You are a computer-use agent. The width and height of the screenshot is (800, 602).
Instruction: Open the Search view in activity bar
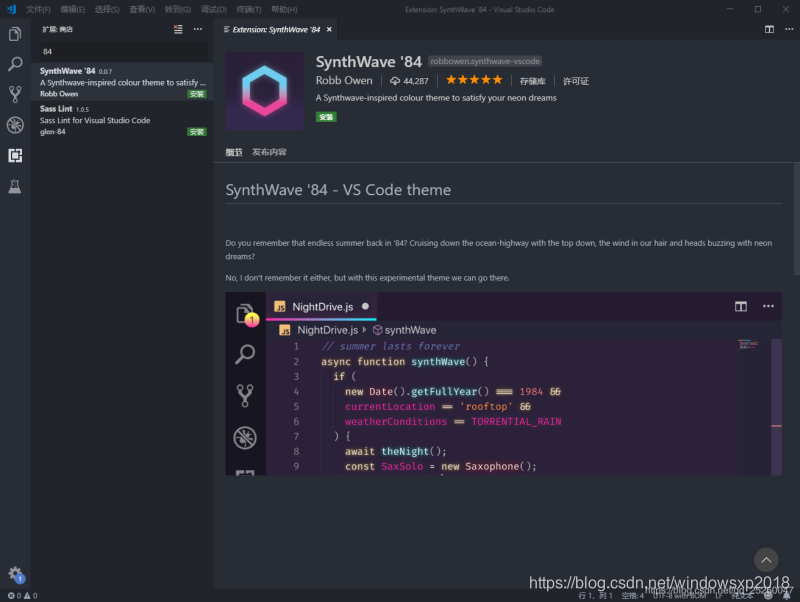click(x=15, y=64)
